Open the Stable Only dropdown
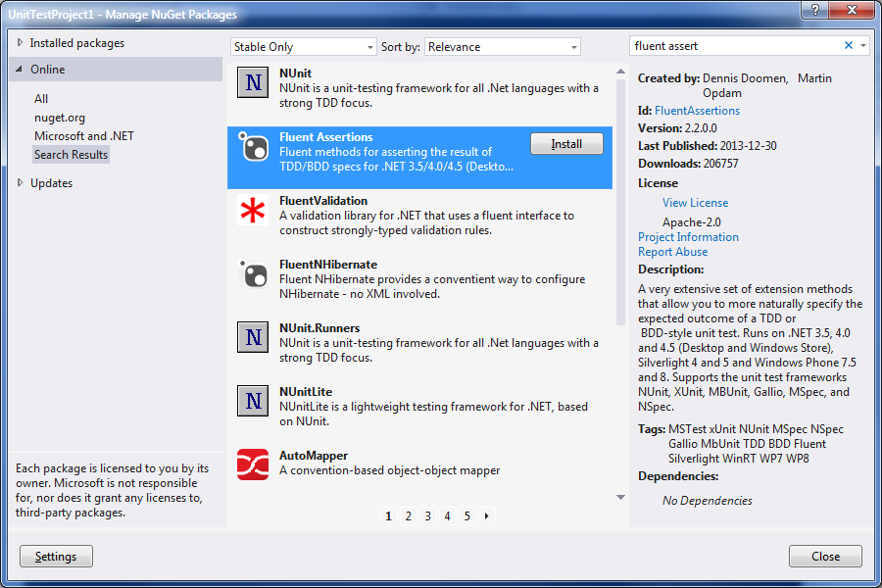Image resolution: width=882 pixels, height=588 pixels. [x=303, y=46]
